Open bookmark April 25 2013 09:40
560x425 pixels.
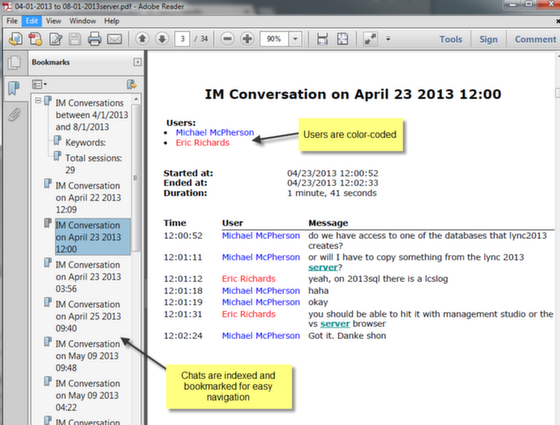coord(88,316)
